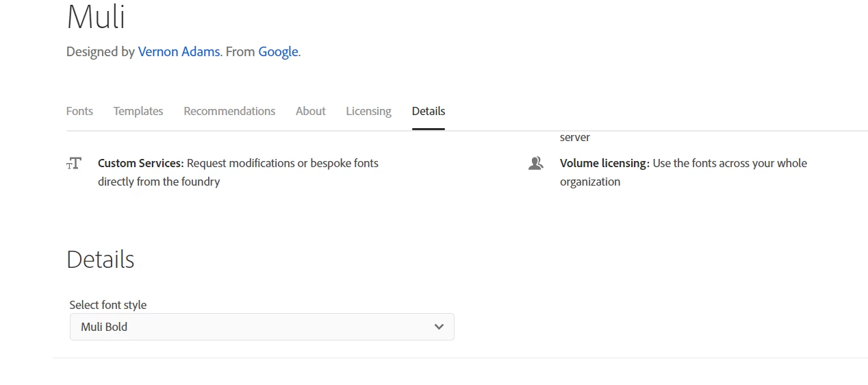Screen dimensions: 868x385
Task: Switch to the Fonts tab
Action: coord(79,111)
